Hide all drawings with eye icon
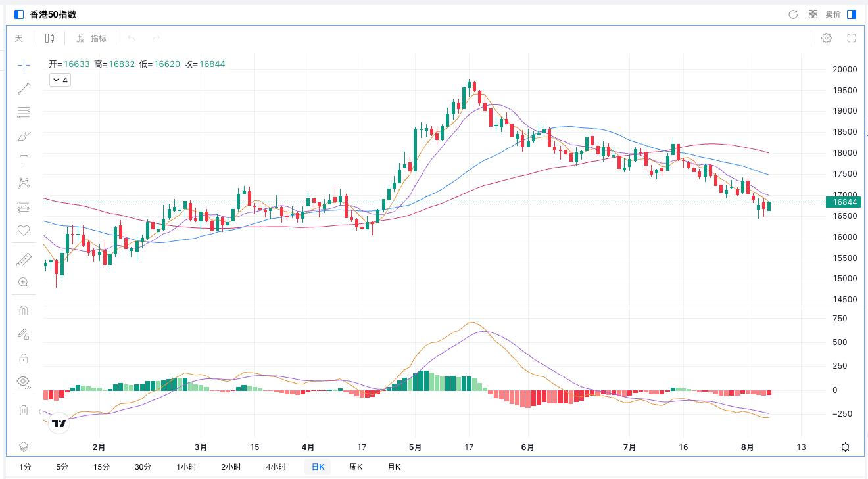868x479 pixels. 24,382
